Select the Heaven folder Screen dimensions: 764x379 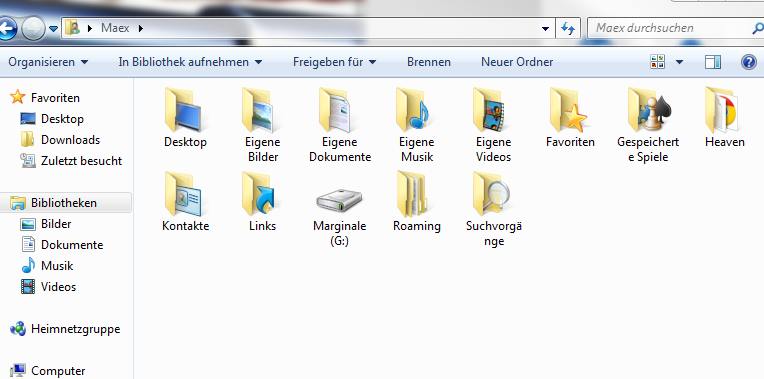coord(725,118)
